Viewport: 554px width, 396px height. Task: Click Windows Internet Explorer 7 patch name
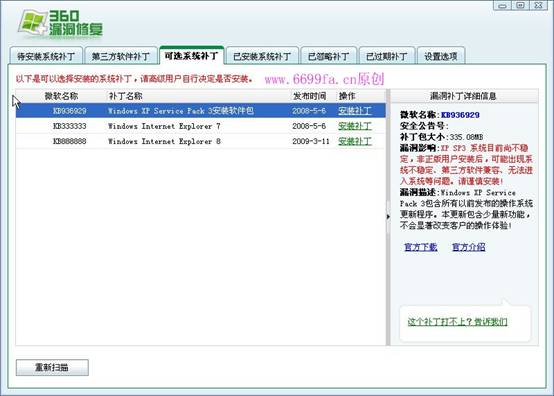click(x=164, y=126)
